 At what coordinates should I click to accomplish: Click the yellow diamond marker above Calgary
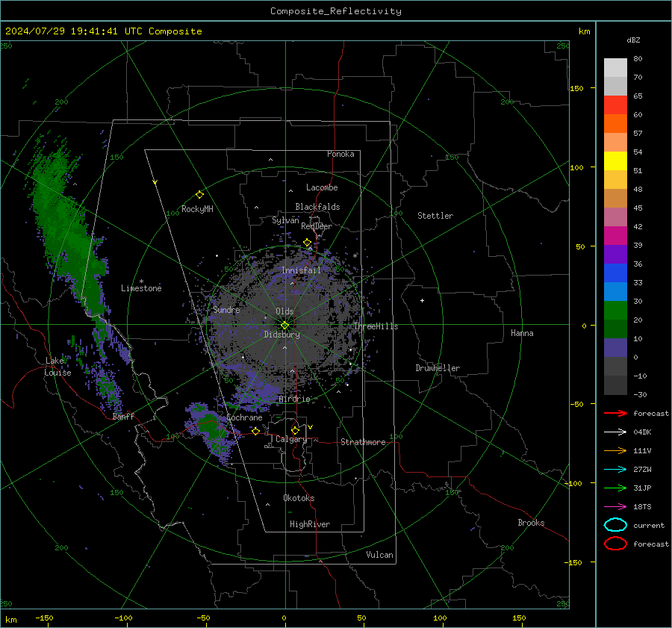click(x=295, y=430)
